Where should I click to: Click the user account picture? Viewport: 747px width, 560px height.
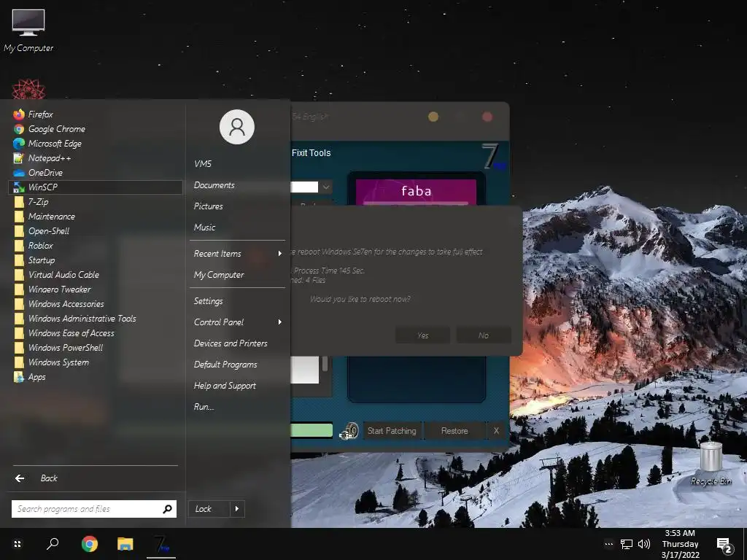coord(237,127)
